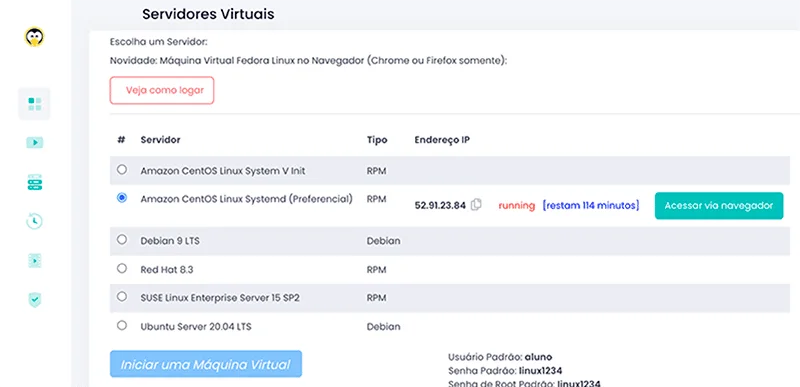Click Acessar via navegador button
The image size is (800, 387).
click(719, 205)
